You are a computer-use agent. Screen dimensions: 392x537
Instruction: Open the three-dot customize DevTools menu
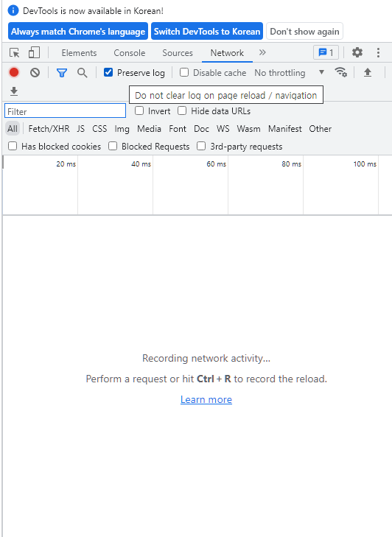point(378,52)
